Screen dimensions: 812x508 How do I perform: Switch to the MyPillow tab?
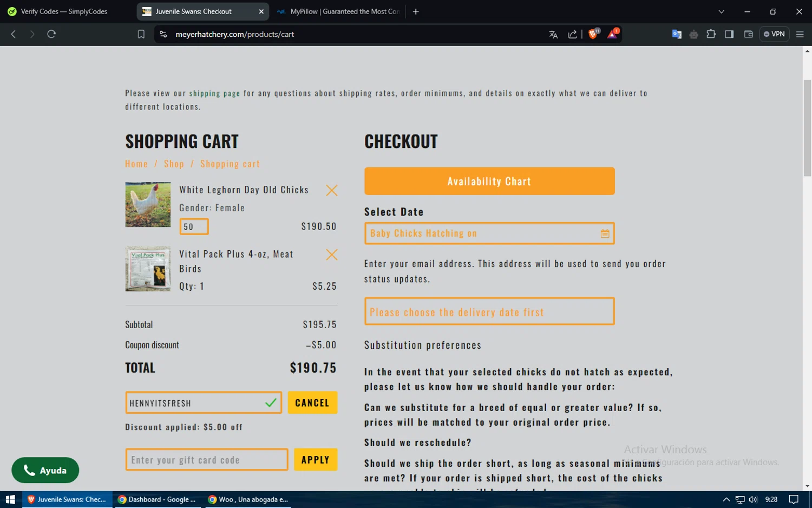click(x=338, y=11)
